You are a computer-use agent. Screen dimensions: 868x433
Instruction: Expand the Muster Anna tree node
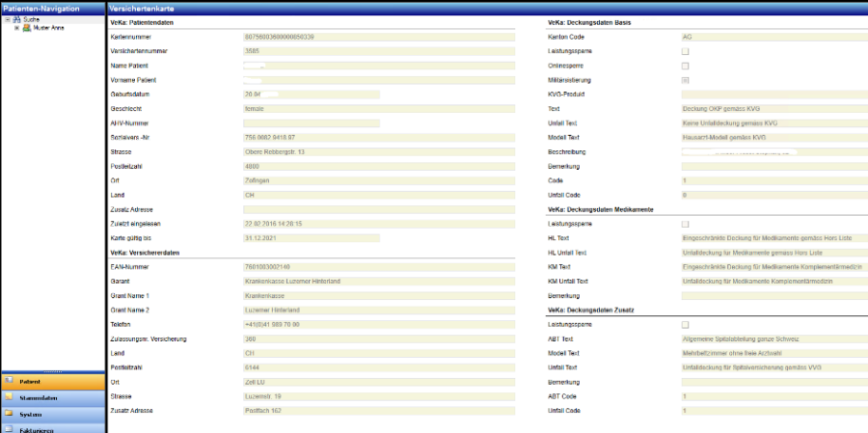click(x=17, y=28)
